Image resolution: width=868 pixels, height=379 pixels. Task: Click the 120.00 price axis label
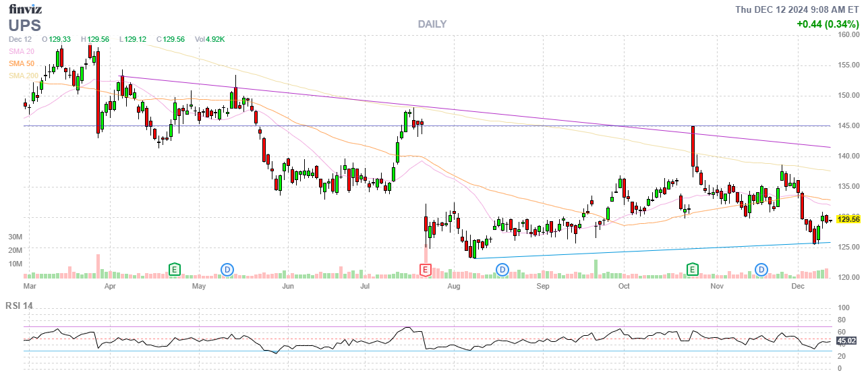click(x=847, y=278)
